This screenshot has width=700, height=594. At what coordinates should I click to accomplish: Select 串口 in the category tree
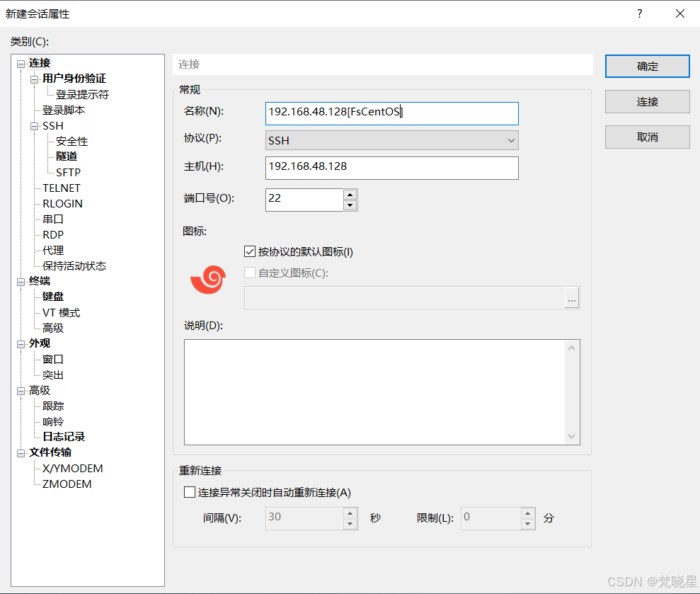point(52,219)
